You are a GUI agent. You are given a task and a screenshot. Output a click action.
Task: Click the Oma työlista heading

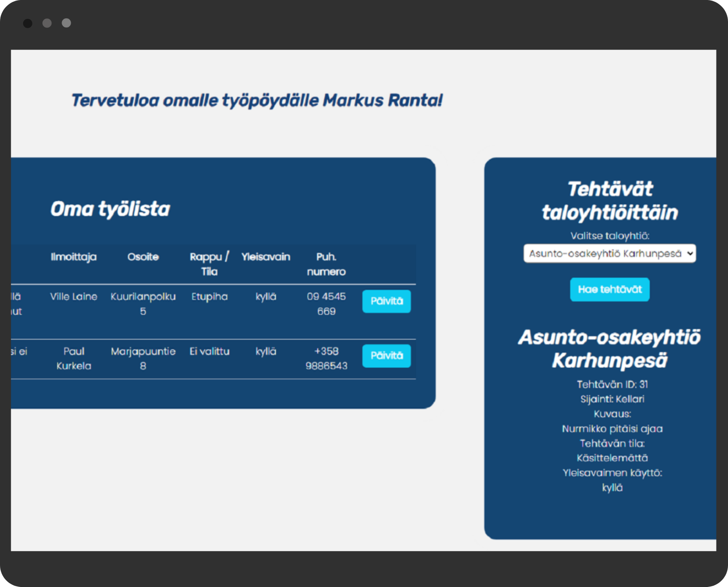pos(110,209)
